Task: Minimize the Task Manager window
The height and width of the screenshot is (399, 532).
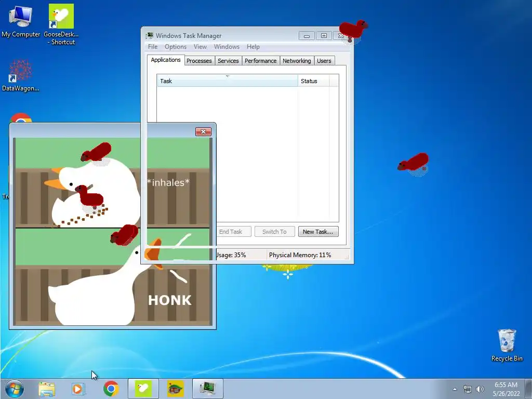Action: [307, 36]
